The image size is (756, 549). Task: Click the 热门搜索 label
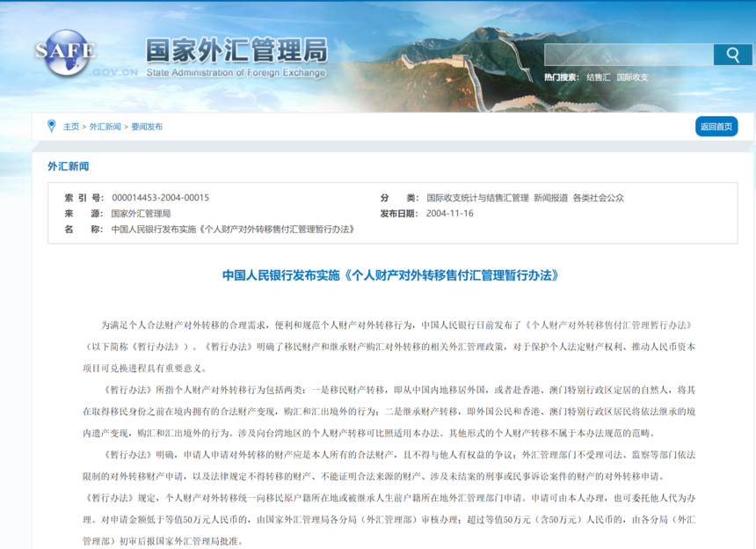(561, 77)
